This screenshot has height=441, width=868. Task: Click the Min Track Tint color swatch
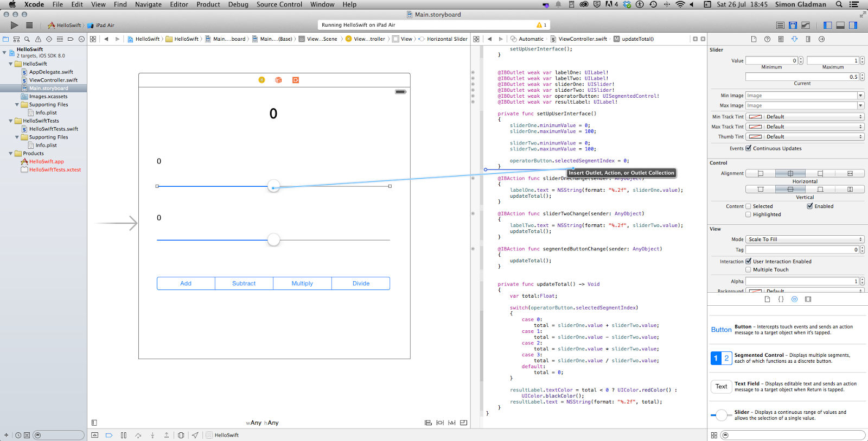[755, 117]
